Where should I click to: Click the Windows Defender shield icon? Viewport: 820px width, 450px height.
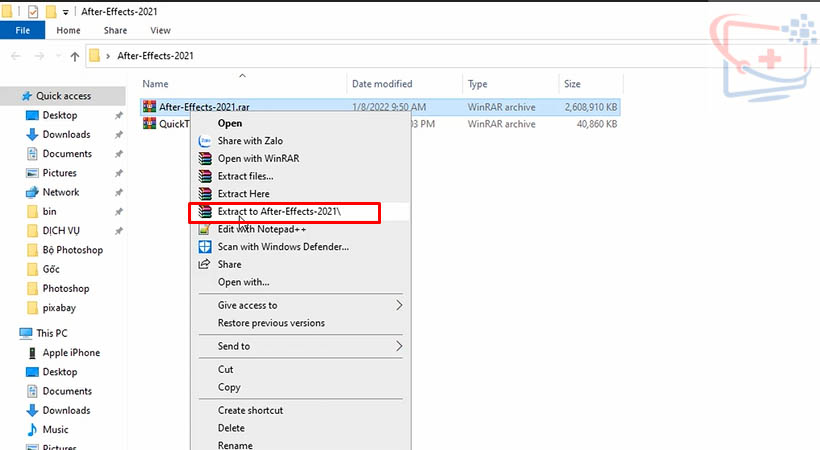(205, 247)
